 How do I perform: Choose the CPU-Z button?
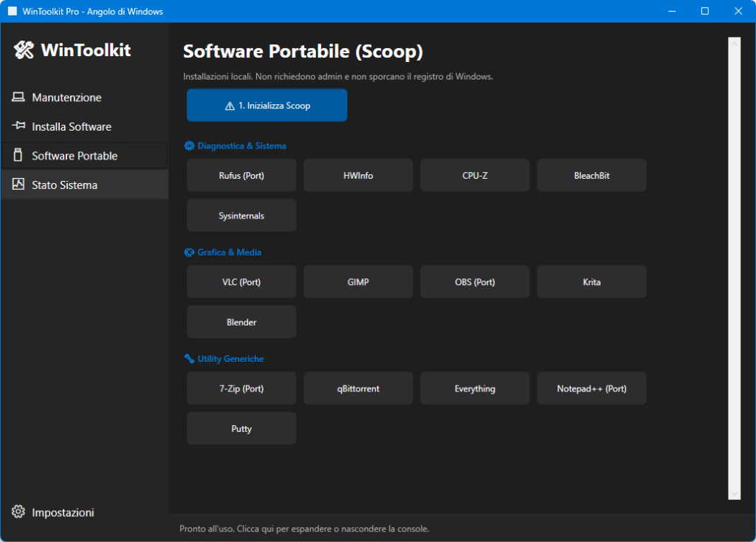click(475, 176)
